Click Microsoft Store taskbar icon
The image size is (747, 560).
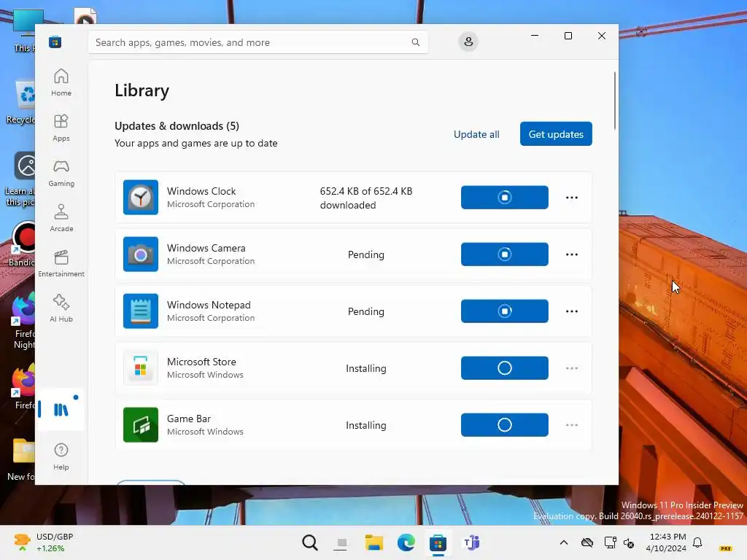coord(438,542)
